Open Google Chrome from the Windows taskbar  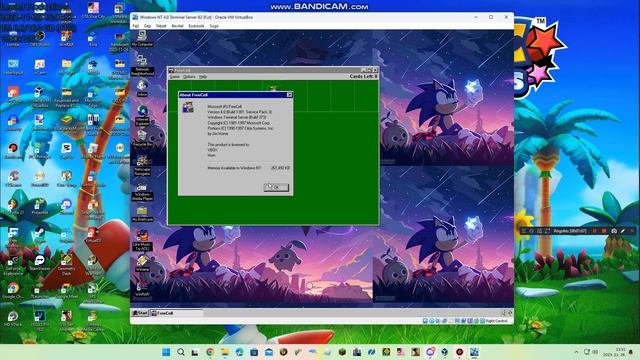[x=210, y=352]
